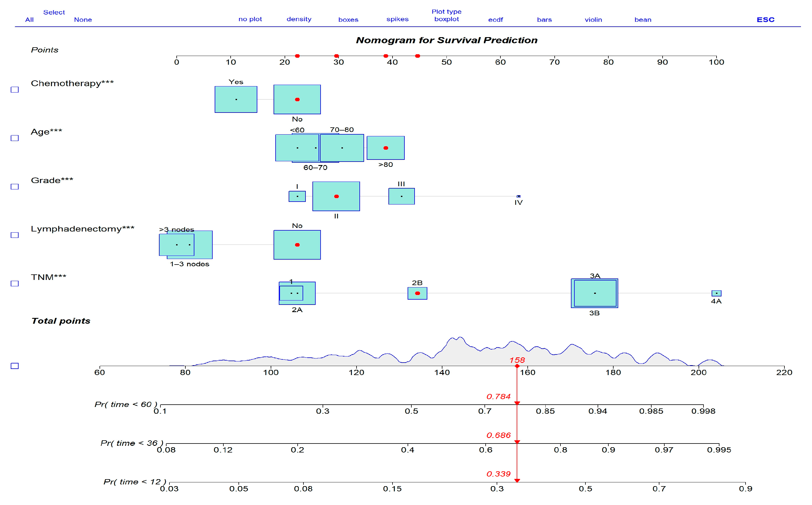Click the 'Select' header label

pos(54,12)
